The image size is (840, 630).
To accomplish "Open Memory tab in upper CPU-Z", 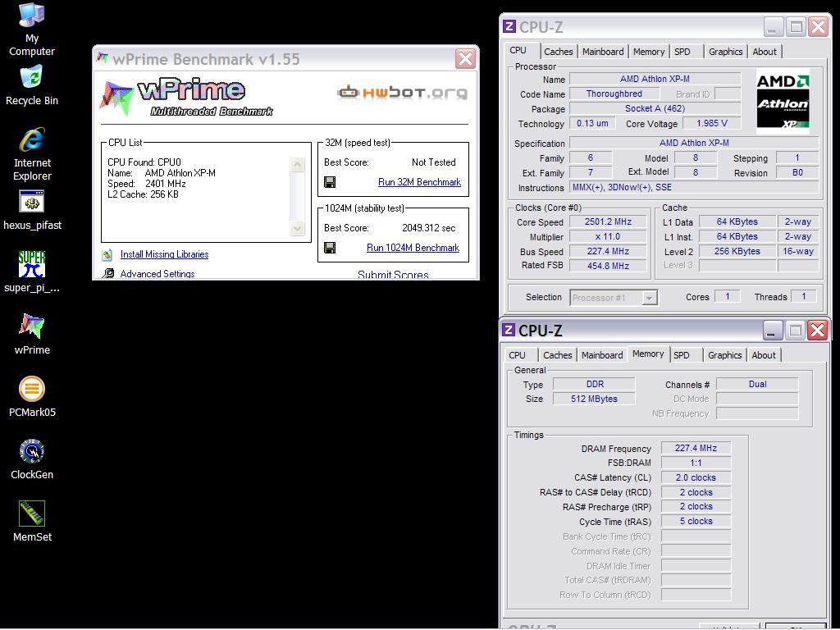I will coord(649,52).
